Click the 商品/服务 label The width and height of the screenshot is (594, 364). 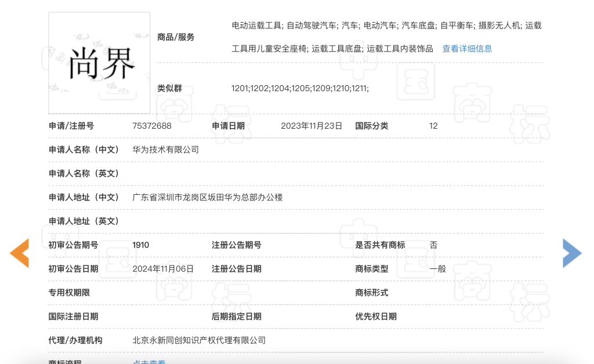click(x=176, y=37)
